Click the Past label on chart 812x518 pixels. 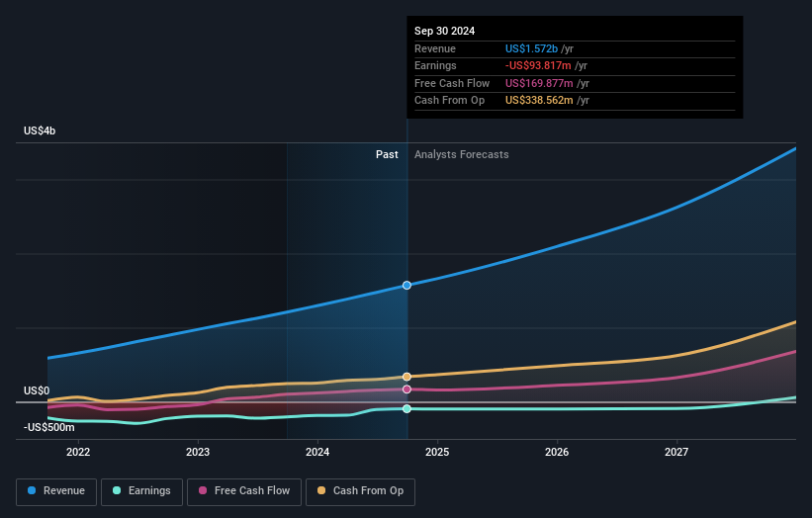coord(387,155)
